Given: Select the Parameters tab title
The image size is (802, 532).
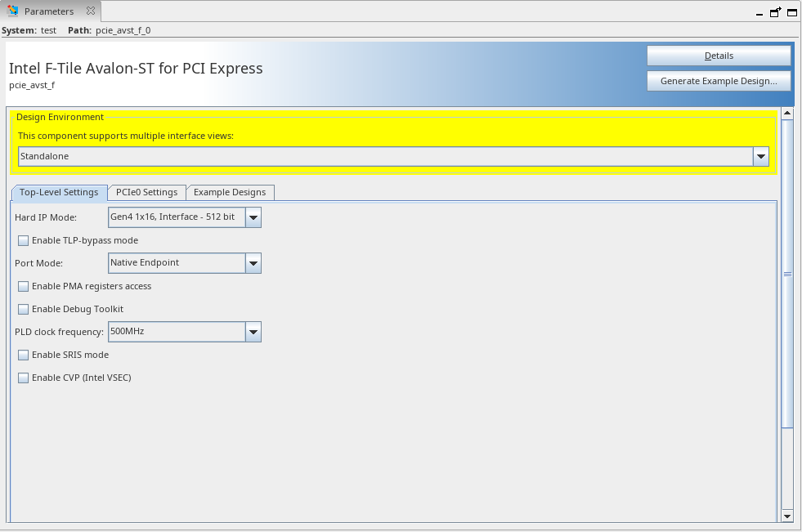Looking at the screenshot, I should tap(49, 11).
